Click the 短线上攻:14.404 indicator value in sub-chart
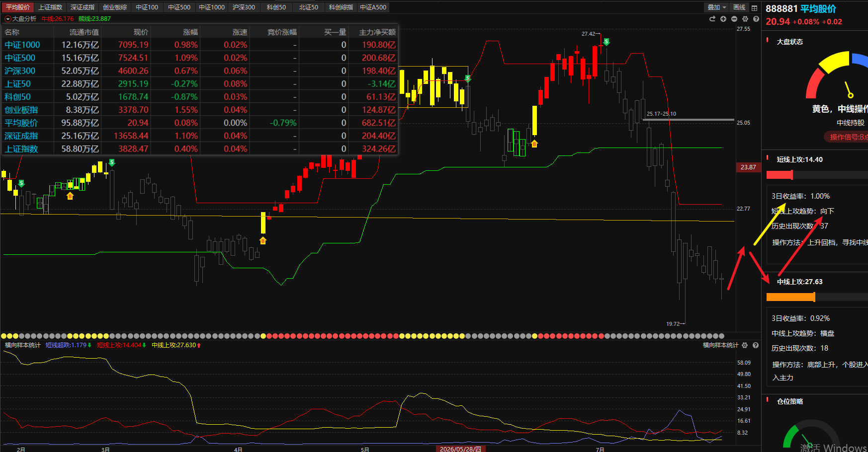 coord(119,345)
